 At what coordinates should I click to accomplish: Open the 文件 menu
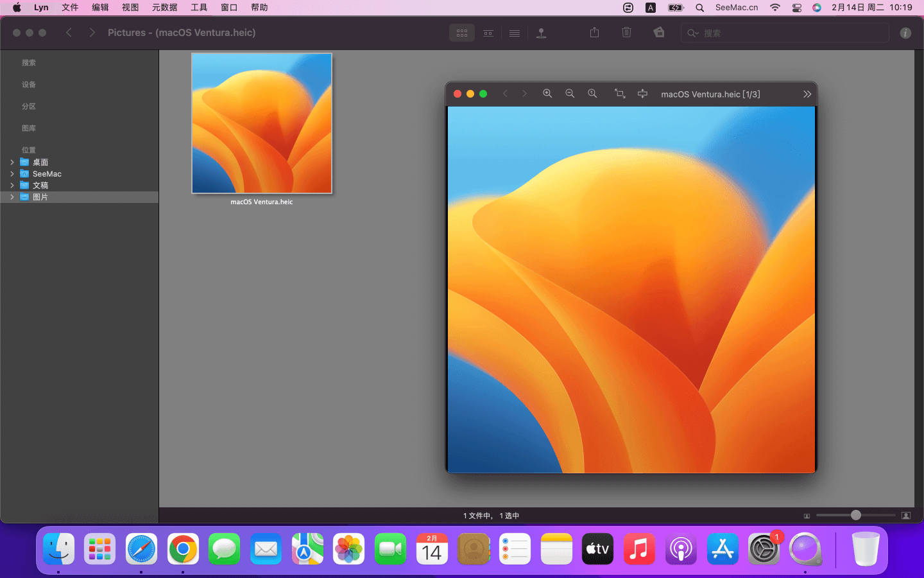pos(70,8)
